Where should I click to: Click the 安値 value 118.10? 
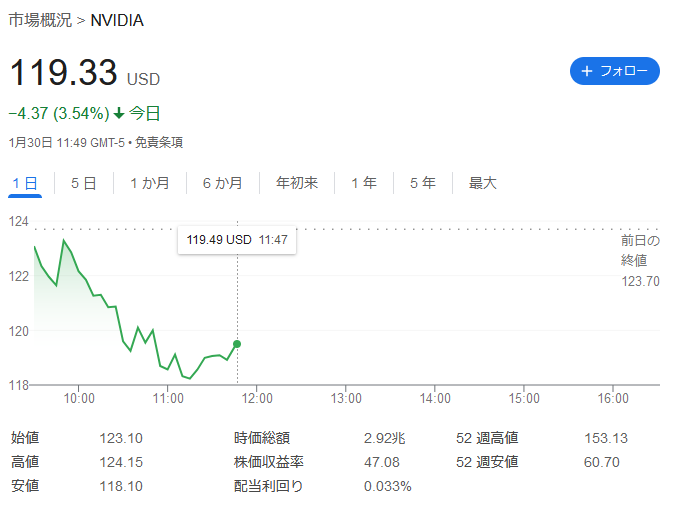tap(121, 486)
